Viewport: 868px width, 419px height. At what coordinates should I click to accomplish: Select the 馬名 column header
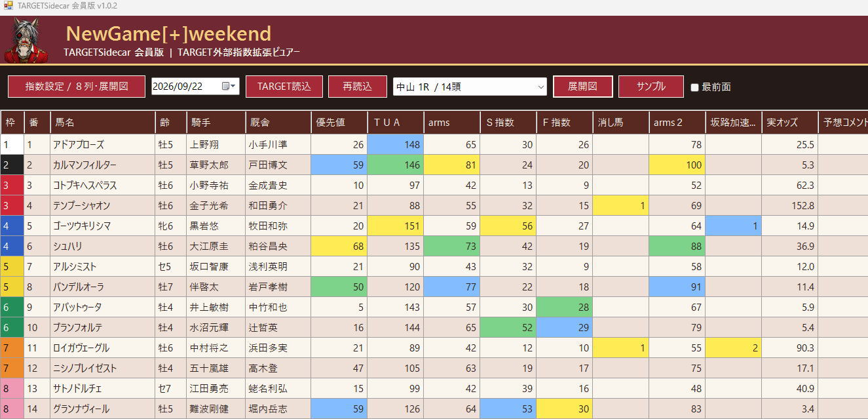[x=102, y=123]
